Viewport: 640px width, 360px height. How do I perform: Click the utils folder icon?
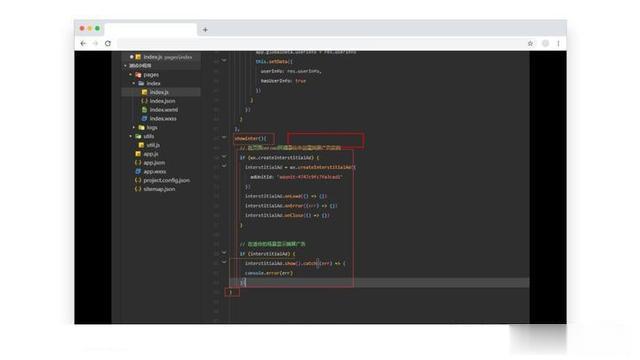pyautogui.click(x=138, y=136)
